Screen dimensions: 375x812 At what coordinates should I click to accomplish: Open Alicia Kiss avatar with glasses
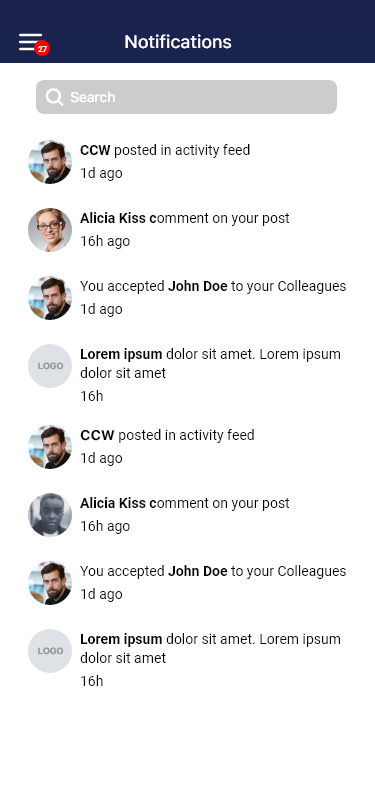pyautogui.click(x=50, y=230)
